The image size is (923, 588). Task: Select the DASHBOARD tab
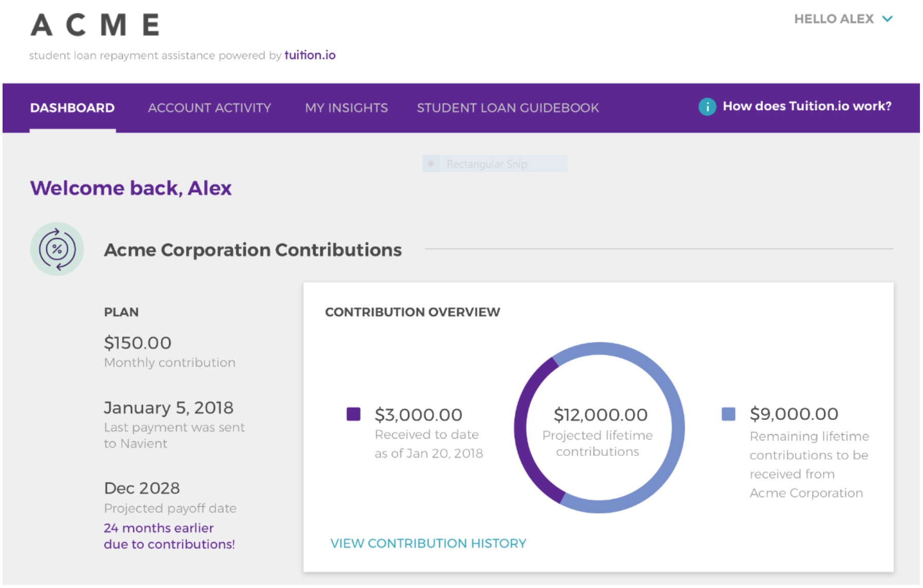coord(72,108)
